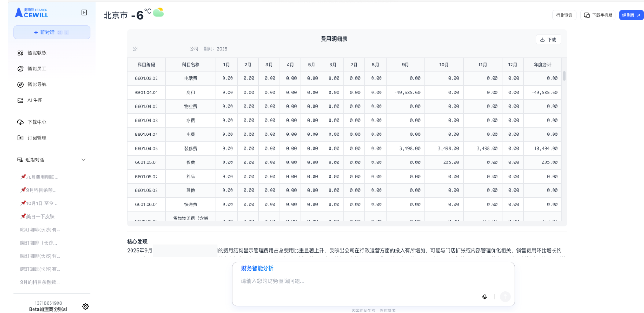Open pinned chat 美白一下皮肤
Image resolution: width=644 pixels, height=313 pixels.
click(x=40, y=216)
